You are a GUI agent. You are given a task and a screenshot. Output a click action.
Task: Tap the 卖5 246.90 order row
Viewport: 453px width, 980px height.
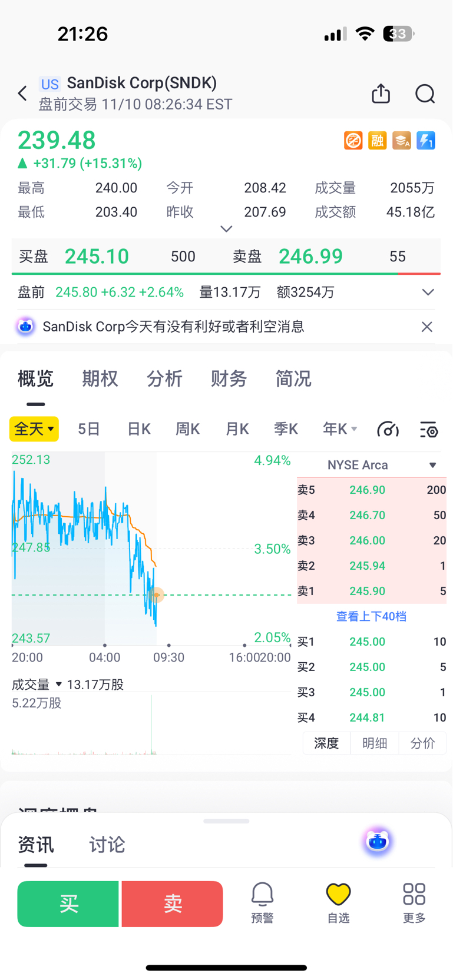(372, 490)
